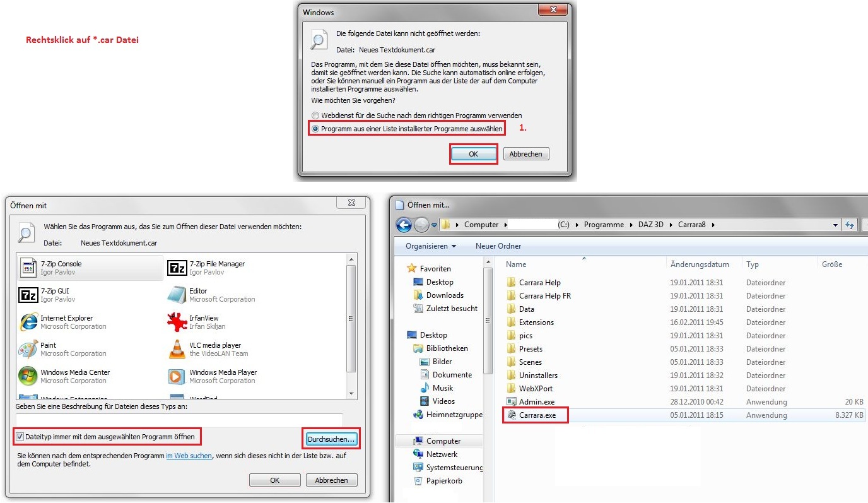Click the Musik note icon

click(x=425, y=388)
